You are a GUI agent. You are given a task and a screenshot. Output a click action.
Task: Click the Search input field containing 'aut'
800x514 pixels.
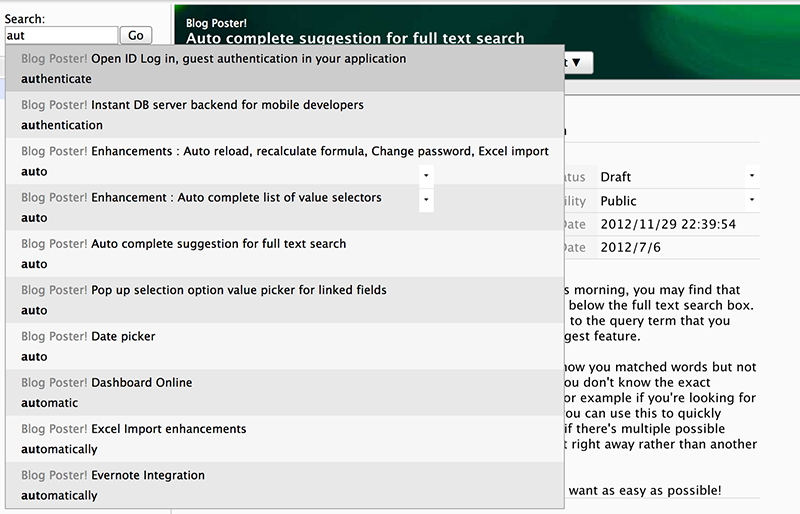pos(61,35)
